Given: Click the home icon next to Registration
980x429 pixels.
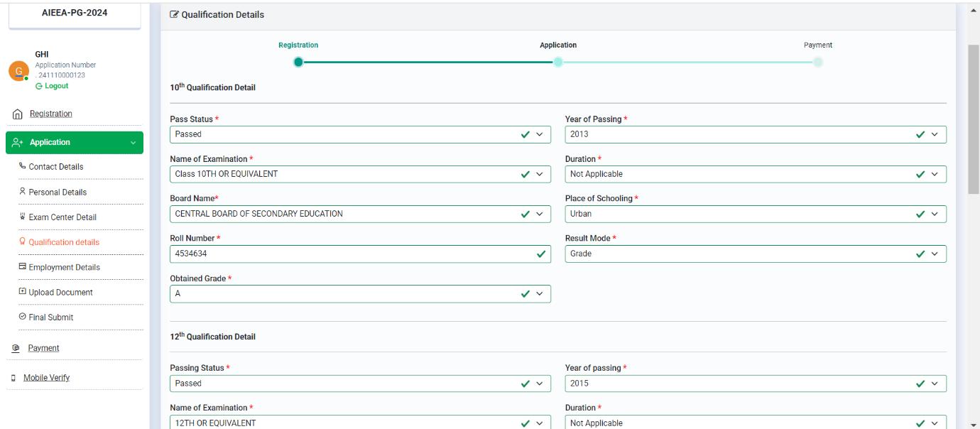Looking at the screenshot, I should click(17, 114).
